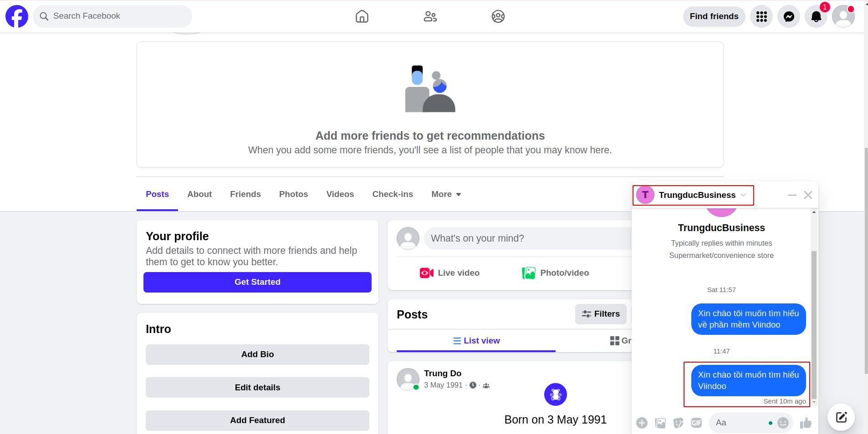The height and width of the screenshot is (434, 868).
Task: Switch to the Photos tab
Action: tap(294, 194)
